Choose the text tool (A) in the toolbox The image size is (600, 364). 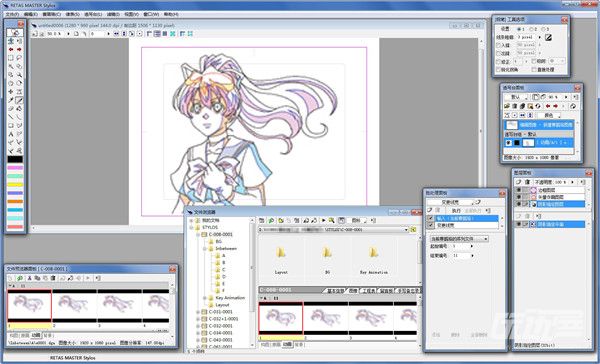pos(11,134)
